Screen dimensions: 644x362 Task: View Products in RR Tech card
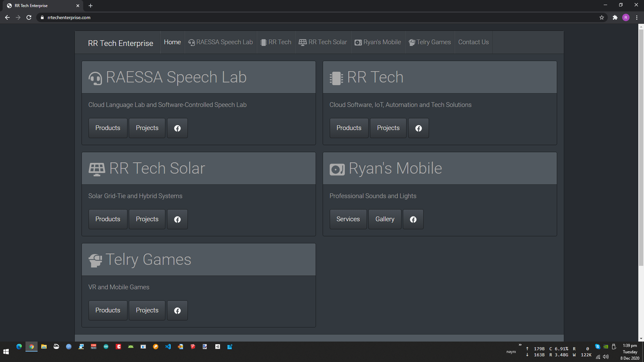pos(349,128)
